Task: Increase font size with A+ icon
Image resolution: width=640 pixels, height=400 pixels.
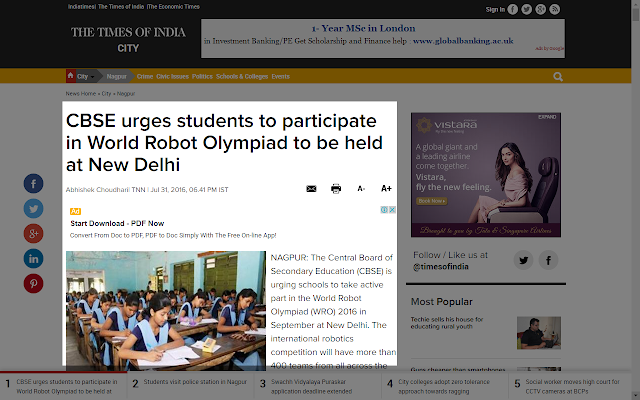Action: 386,188
